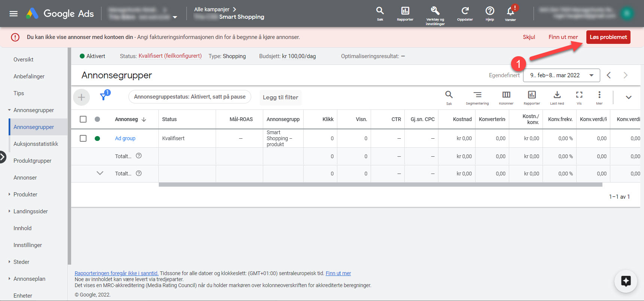Click the red billing warning icon

(15, 37)
